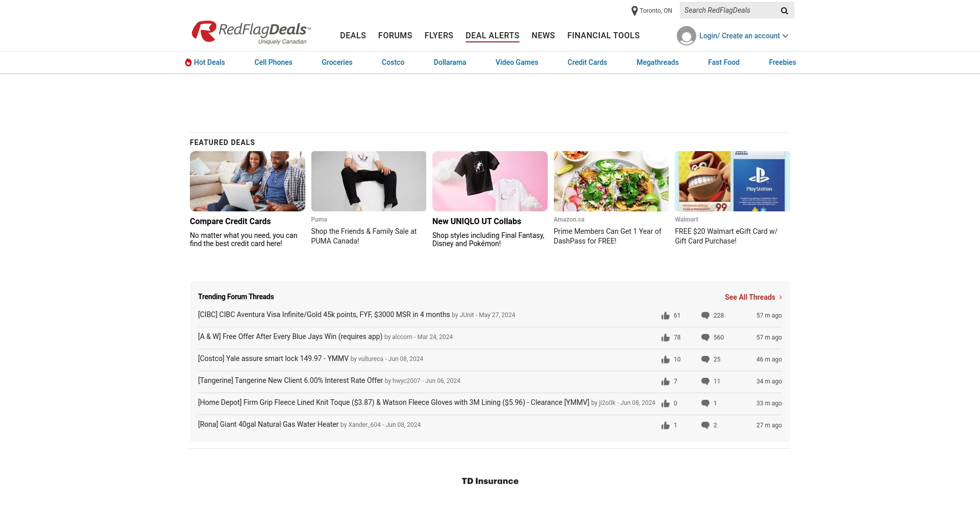This screenshot has width=980, height=507.
Task: Open the DEAL ALERTS menu
Action: click(x=493, y=35)
